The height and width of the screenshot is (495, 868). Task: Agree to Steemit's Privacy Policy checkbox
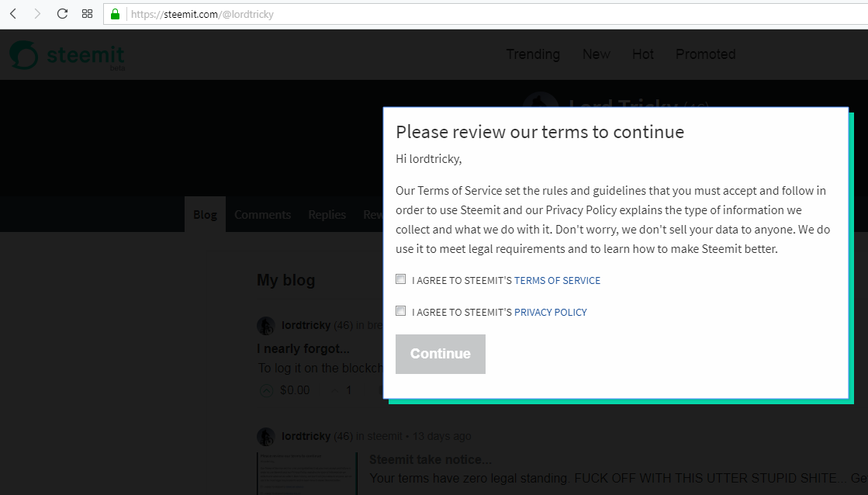coord(401,310)
